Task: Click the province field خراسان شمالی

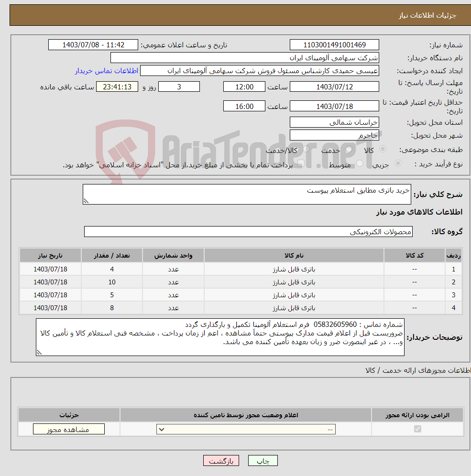Action: pos(334,122)
